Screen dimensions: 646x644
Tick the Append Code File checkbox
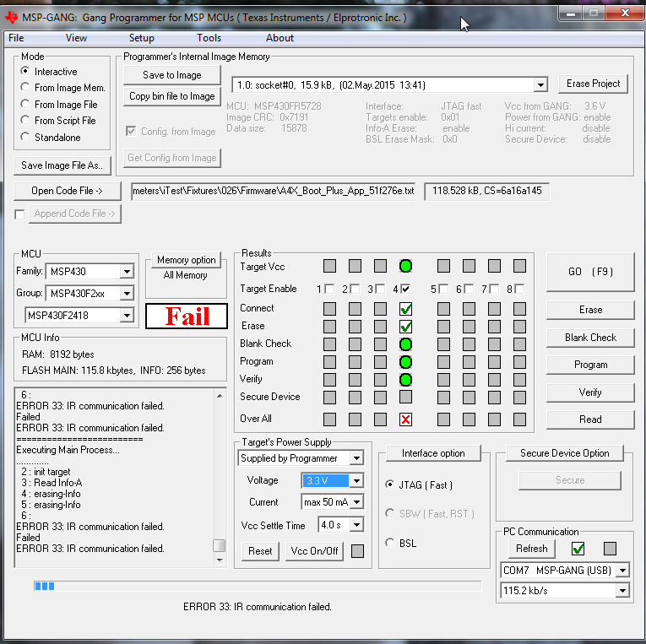click(19, 214)
